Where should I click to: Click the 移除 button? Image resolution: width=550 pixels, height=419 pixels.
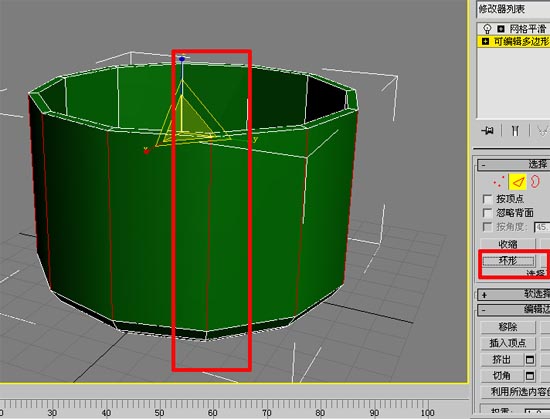(508, 327)
